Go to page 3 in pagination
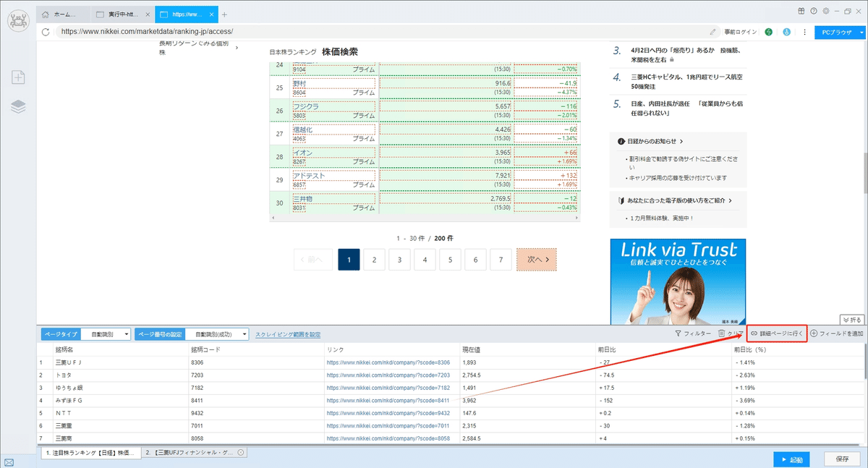The image size is (868, 468). 399,259
